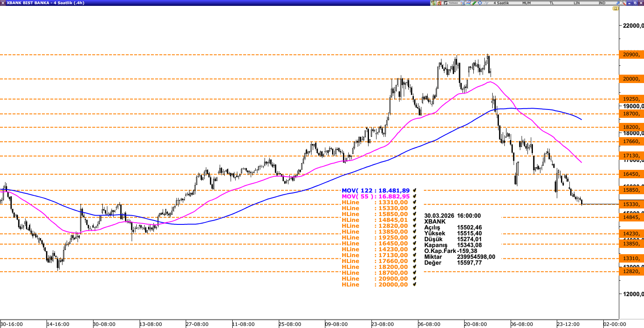Click the '27-08:00' date on time axis

[x=197, y=324]
